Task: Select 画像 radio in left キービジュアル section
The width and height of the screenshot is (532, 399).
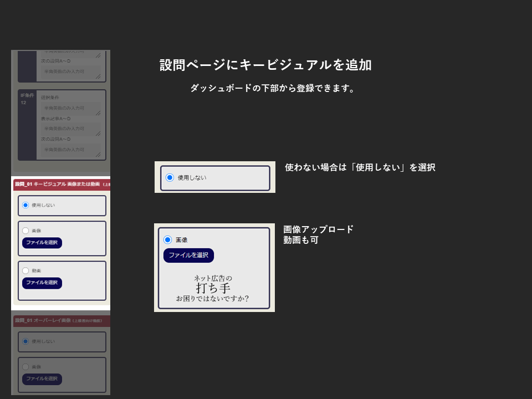Action: point(25,231)
